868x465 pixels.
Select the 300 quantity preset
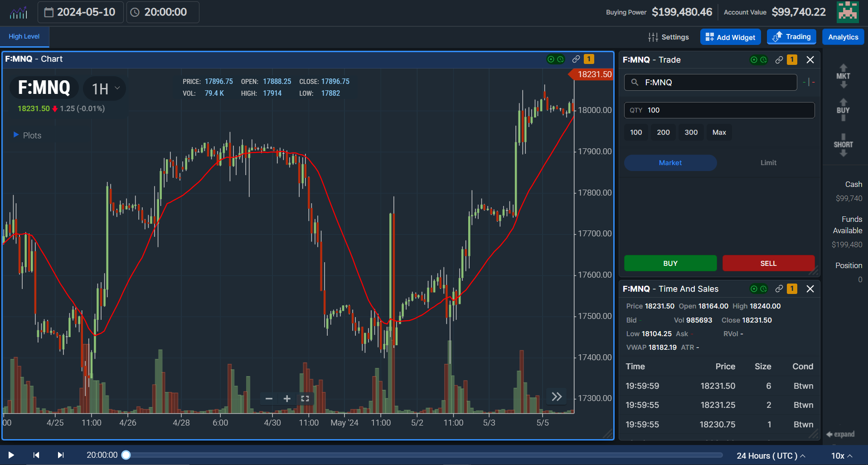coord(691,132)
